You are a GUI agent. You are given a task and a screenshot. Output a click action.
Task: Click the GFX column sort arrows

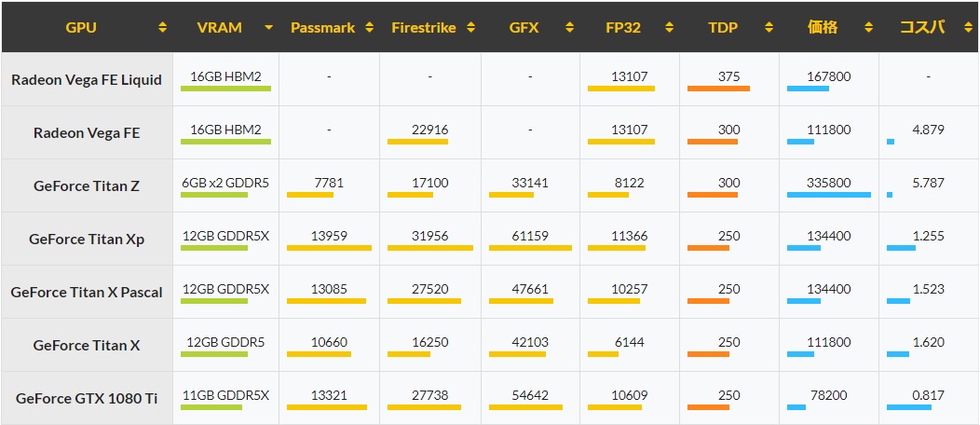(x=569, y=28)
